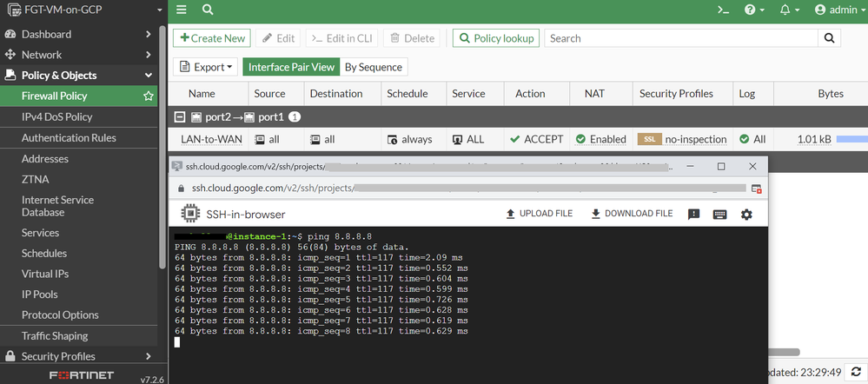Image resolution: width=868 pixels, height=384 pixels.
Task: Click the Policy lookup button
Action: point(496,38)
